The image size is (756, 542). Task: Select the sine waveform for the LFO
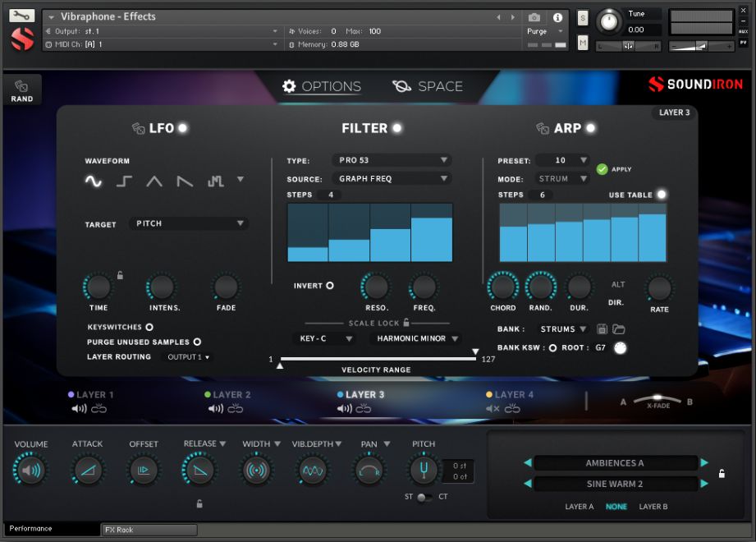coord(94,181)
